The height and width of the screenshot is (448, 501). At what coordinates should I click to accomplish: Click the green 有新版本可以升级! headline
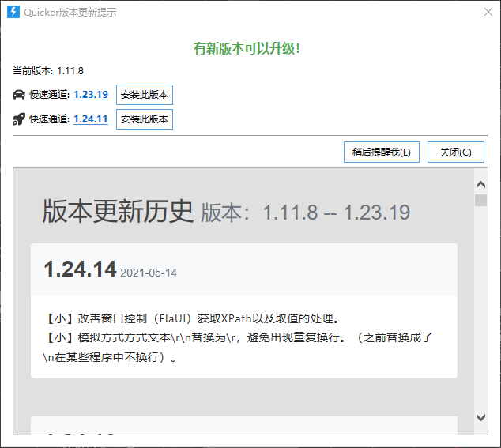247,48
